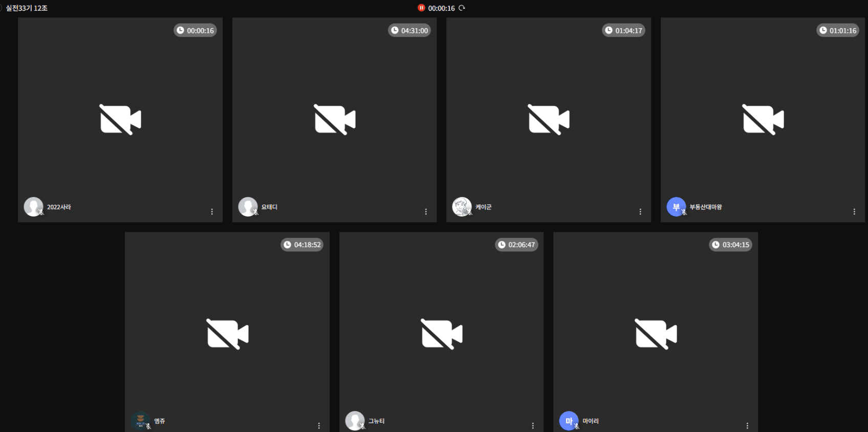Open the more options menu for 부동산대마왕

click(x=854, y=211)
